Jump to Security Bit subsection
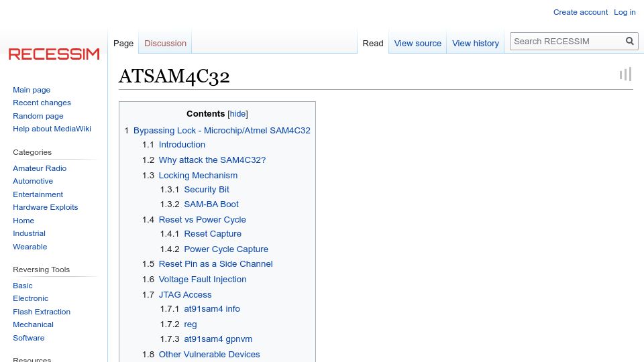The height and width of the screenshot is (362, 644). 207,190
